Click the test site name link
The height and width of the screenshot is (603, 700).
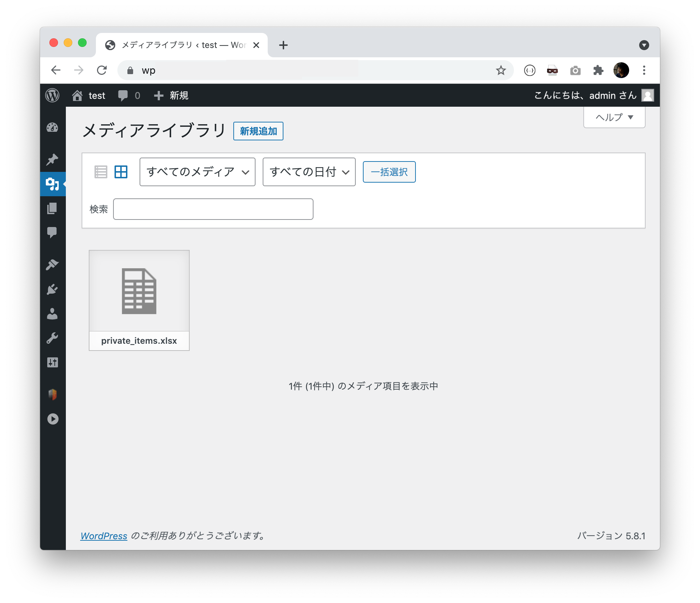pyautogui.click(x=97, y=96)
